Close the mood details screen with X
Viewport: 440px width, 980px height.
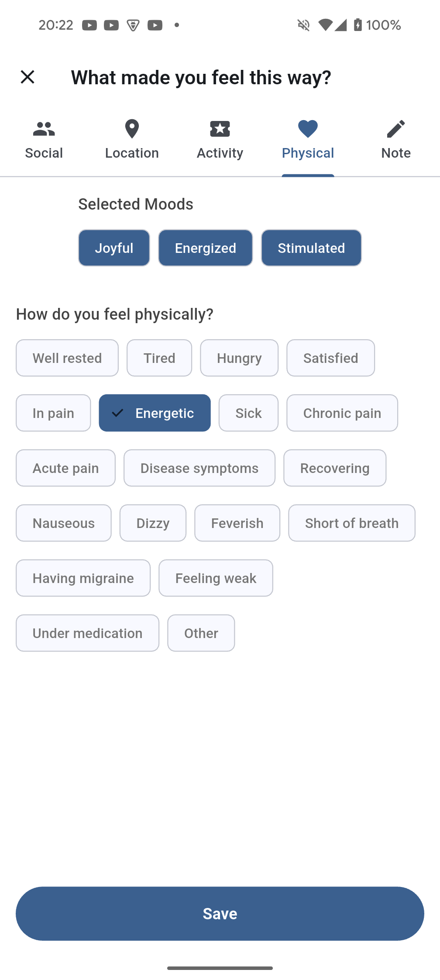coord(27,77)
